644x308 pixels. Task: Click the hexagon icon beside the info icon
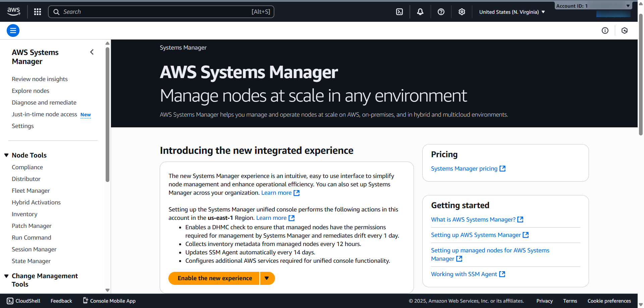pos(625,30)
